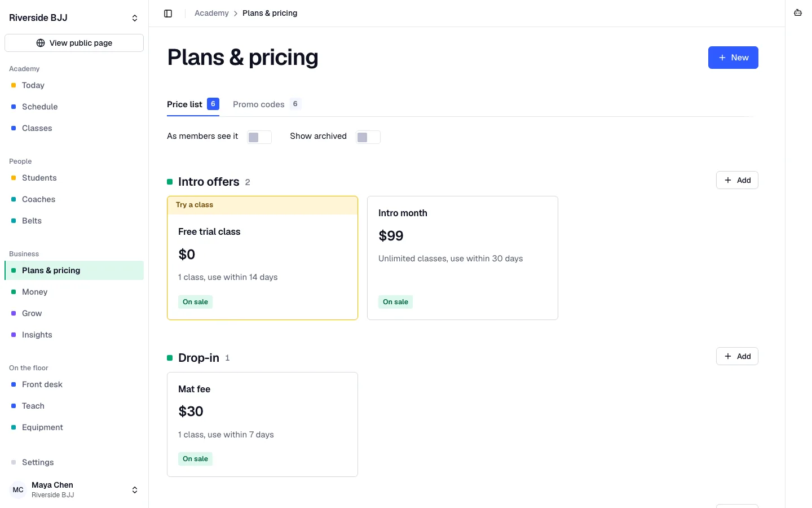Toggle the sidebar panel icon
812x508 pixels.
click(168, 14)
